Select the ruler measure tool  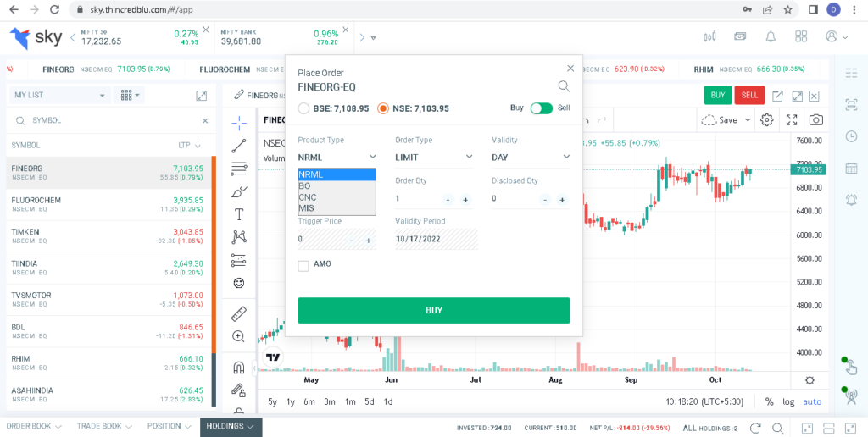(x=239, y=313)
